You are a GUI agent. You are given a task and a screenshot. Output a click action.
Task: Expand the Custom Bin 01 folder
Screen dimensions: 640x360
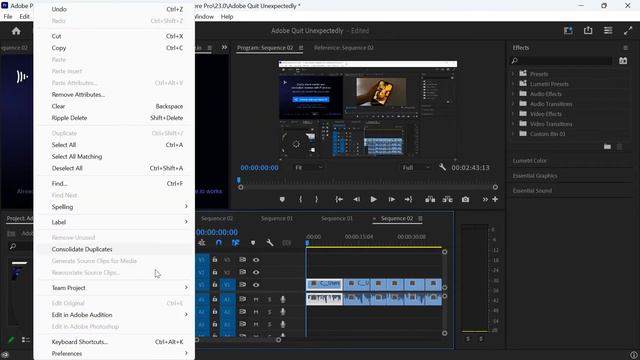click(x=513, y=134)
